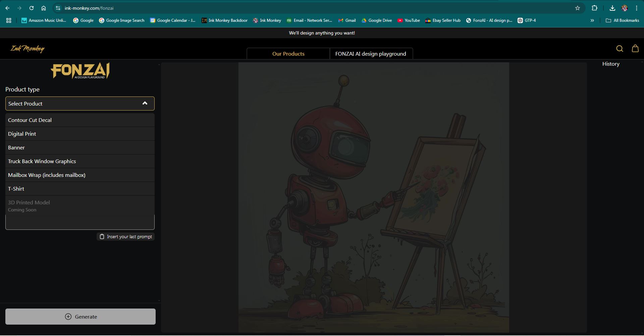The height and width of the screenshot is (336, 644).
Task: Open the Amazon Music bookmark
Action: [44, 20]
